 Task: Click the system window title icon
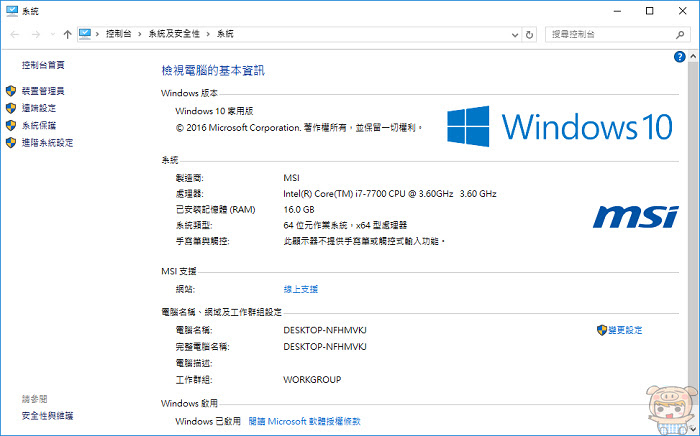pyautogui.click(x=12, y=11)
